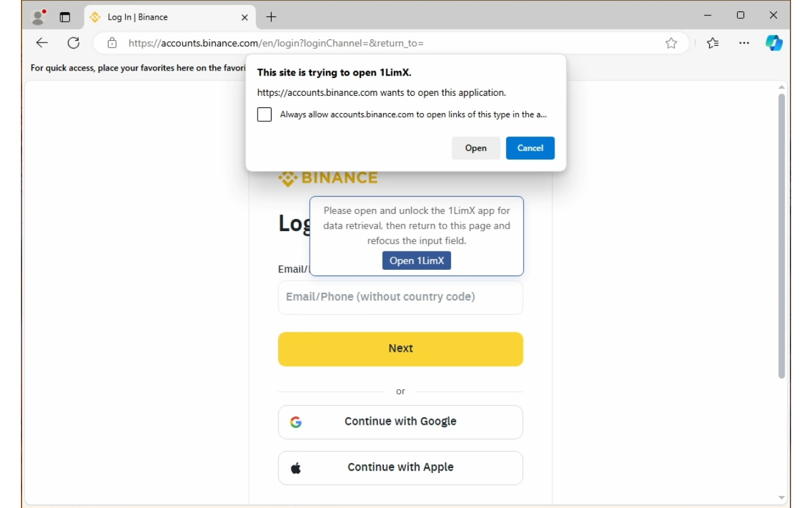Enable always allow binance.com links checkbox
This screenshot has height=508, width=812.
265,114
